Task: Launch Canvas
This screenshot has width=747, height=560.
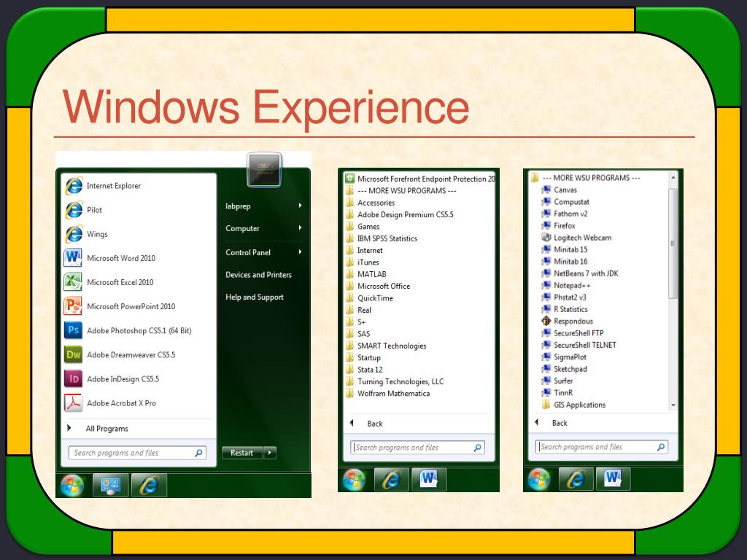Action: click(560, 190)
